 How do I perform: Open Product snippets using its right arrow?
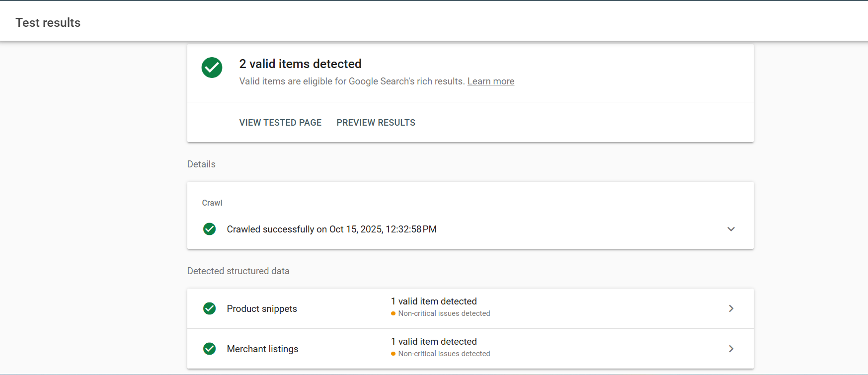pos(731,308)
